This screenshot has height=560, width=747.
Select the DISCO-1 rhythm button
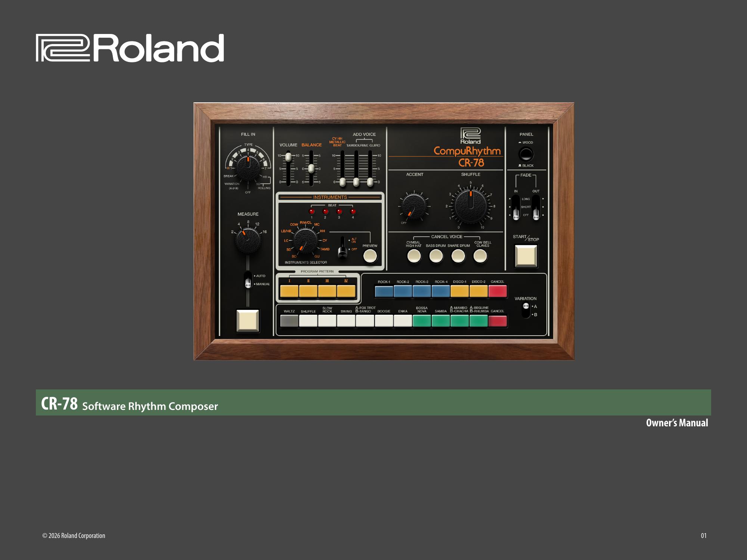pyautogui.click(x=460, y=291)
